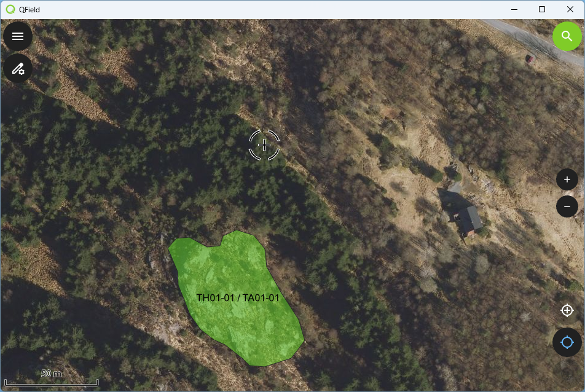Click the dashed crosshair cursor on the map
585x392 pixels.
[x=264, y=145]
